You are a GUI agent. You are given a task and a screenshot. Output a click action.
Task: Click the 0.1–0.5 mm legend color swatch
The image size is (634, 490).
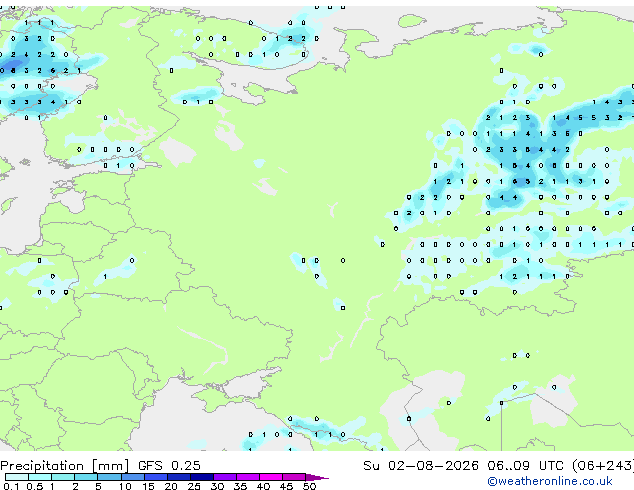(x=17, y=477)
